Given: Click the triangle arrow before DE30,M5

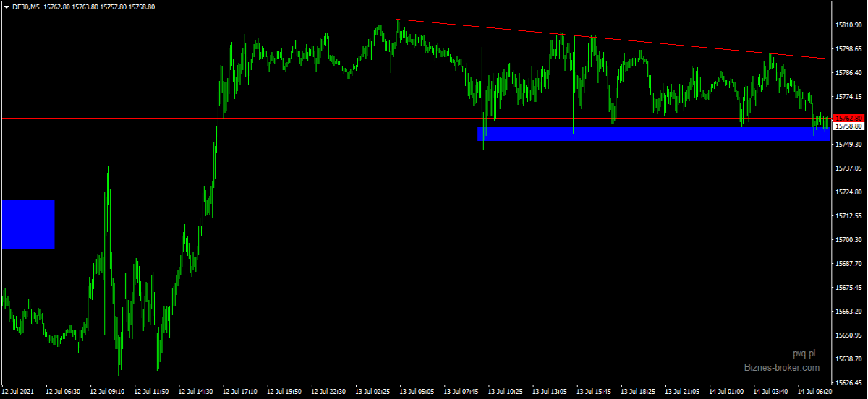Looking at the screenshot, I should (x=7, y=7).
